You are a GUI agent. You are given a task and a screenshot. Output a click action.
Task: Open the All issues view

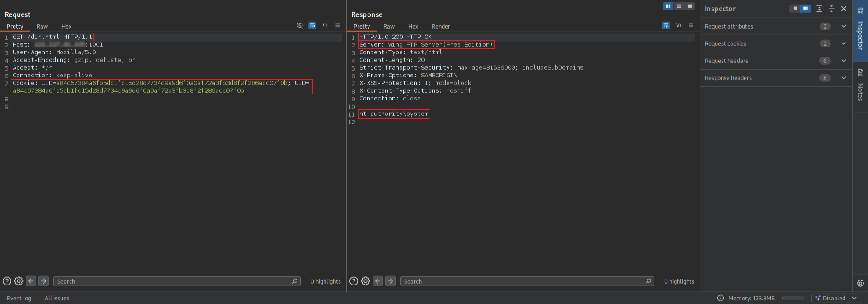tap(57, 298)
